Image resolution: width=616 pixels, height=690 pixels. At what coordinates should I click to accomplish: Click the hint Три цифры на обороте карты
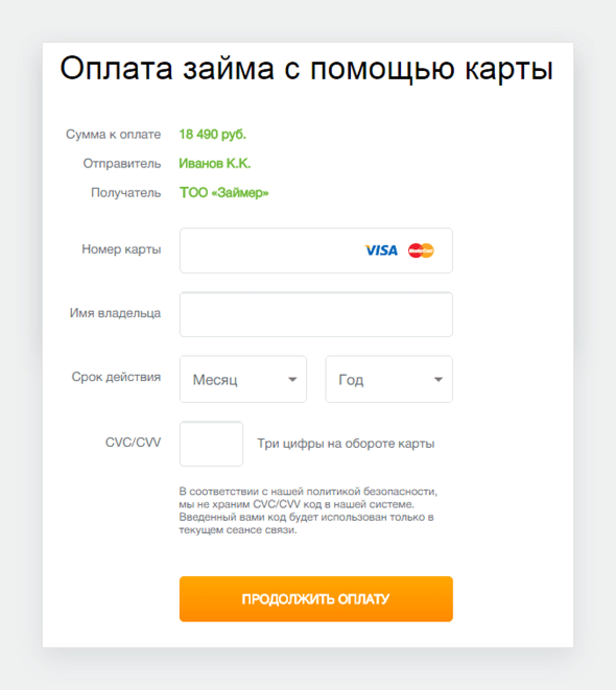point(346,444)
